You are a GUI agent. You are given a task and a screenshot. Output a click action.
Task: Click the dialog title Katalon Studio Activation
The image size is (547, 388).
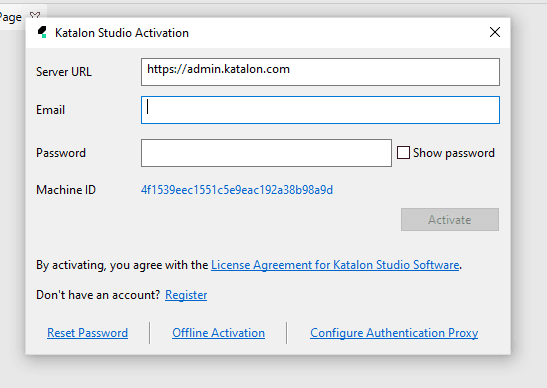coord(122,33)
